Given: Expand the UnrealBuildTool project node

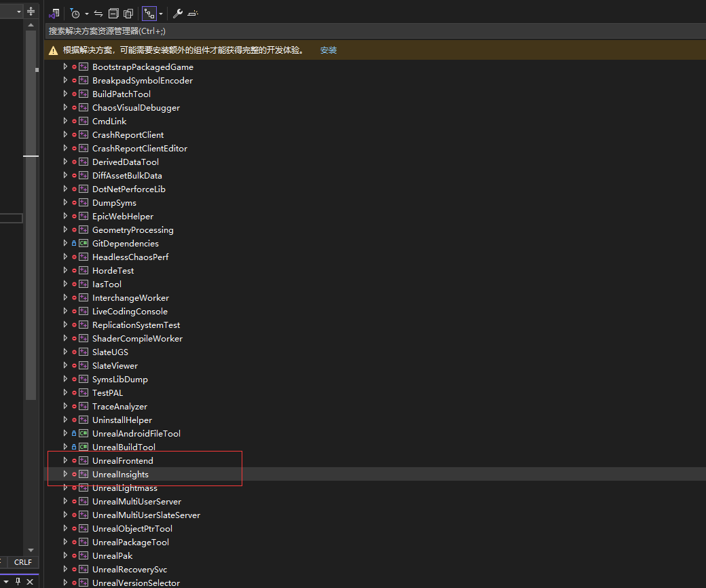Looking at the screenshot, I should (x=65, y=447).
